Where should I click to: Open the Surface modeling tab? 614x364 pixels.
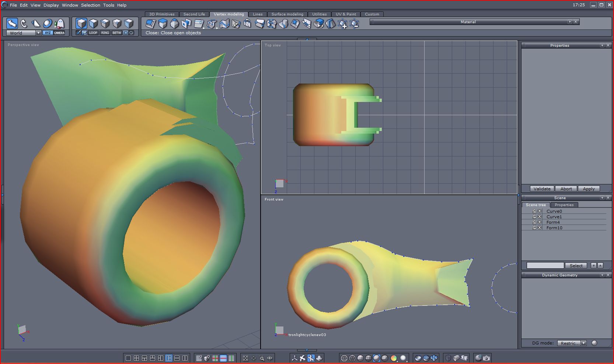click(287, 14)
